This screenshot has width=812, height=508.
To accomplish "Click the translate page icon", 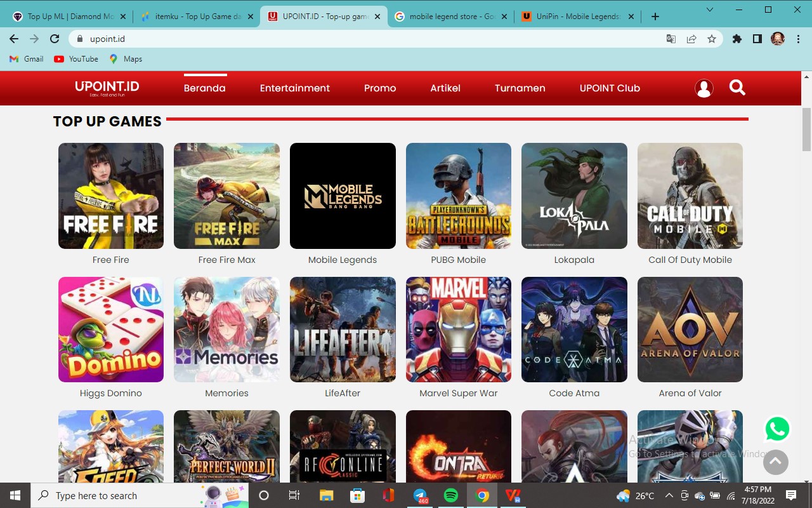I will click(x=671, y=39).
